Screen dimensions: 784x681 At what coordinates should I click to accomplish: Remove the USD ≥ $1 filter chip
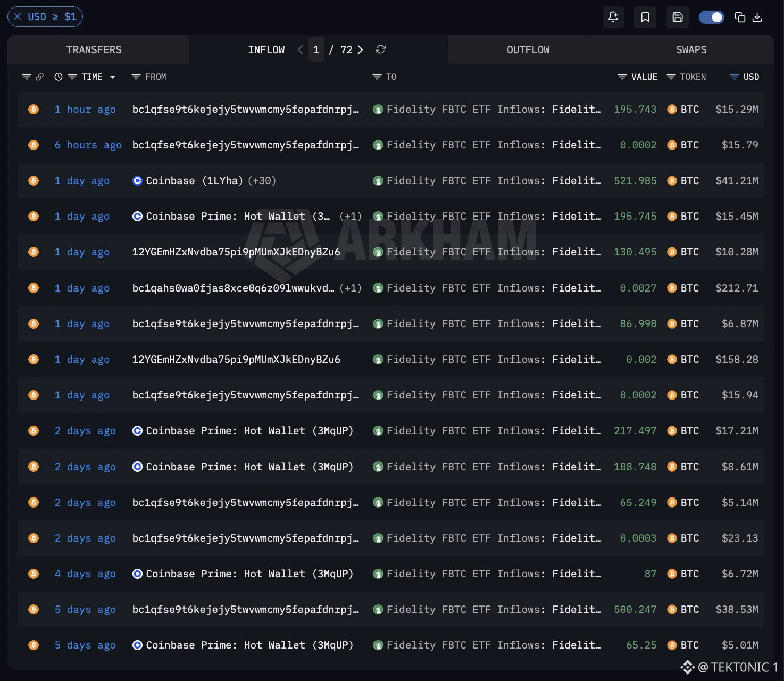18,17
